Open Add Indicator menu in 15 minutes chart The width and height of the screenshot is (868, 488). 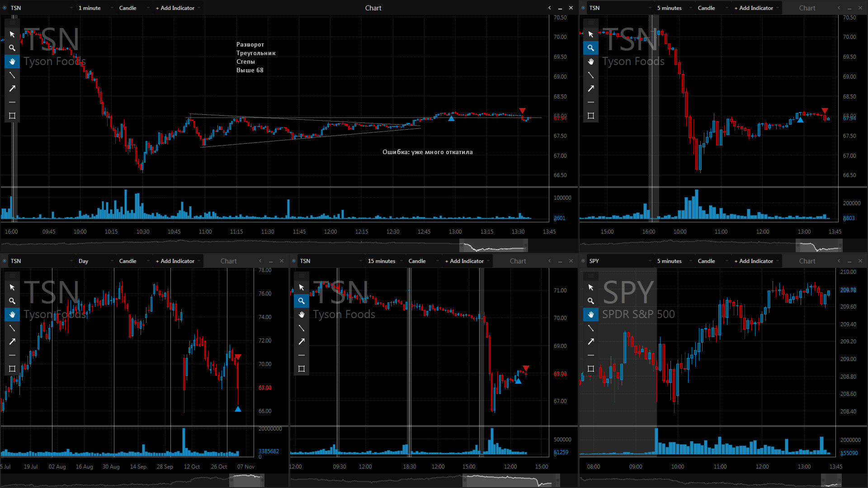point(467,261)
